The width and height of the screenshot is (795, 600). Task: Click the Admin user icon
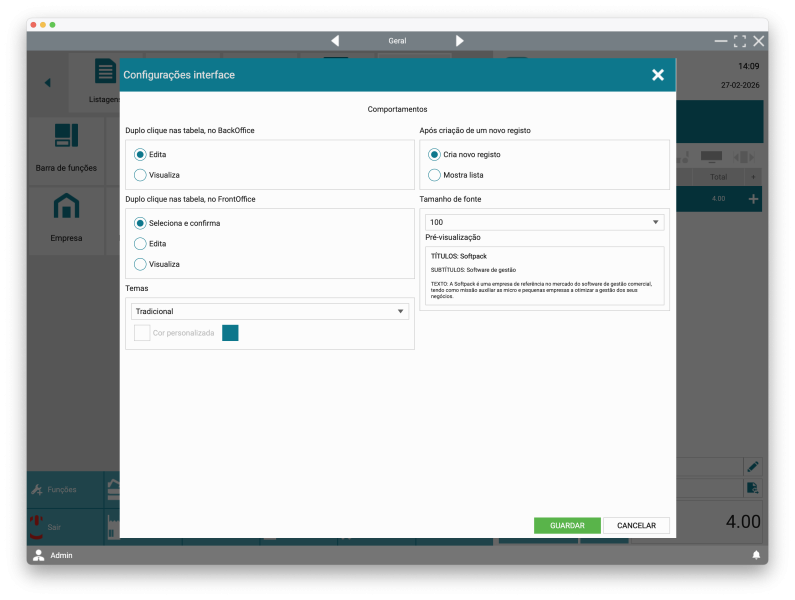(x=38, y=555)
